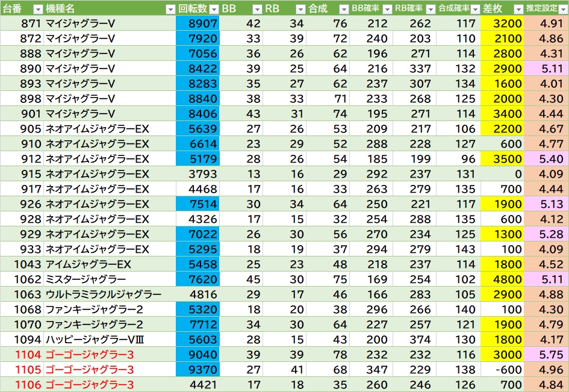Select machine number 917 cell
Image resolution: width=569 pixels, height=392 pixels.
[x=22, y=189]
